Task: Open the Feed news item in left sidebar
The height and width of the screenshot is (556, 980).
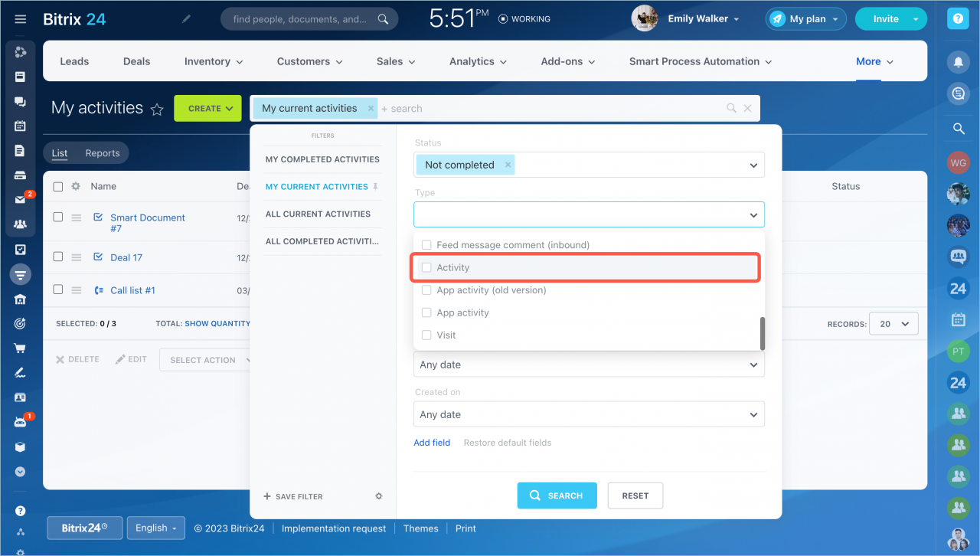Action: (x=21, y=77)
